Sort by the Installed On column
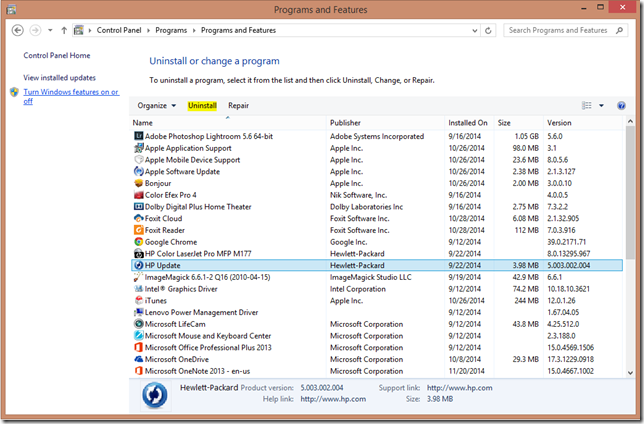Viewport: 644px width, 424px height. coord(468,123)
